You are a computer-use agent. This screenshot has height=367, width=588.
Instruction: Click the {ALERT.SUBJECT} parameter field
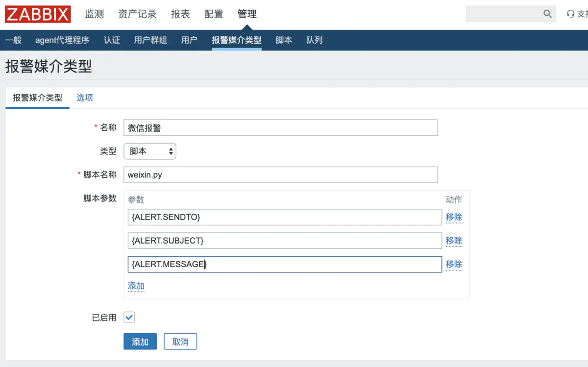[284, 241]
